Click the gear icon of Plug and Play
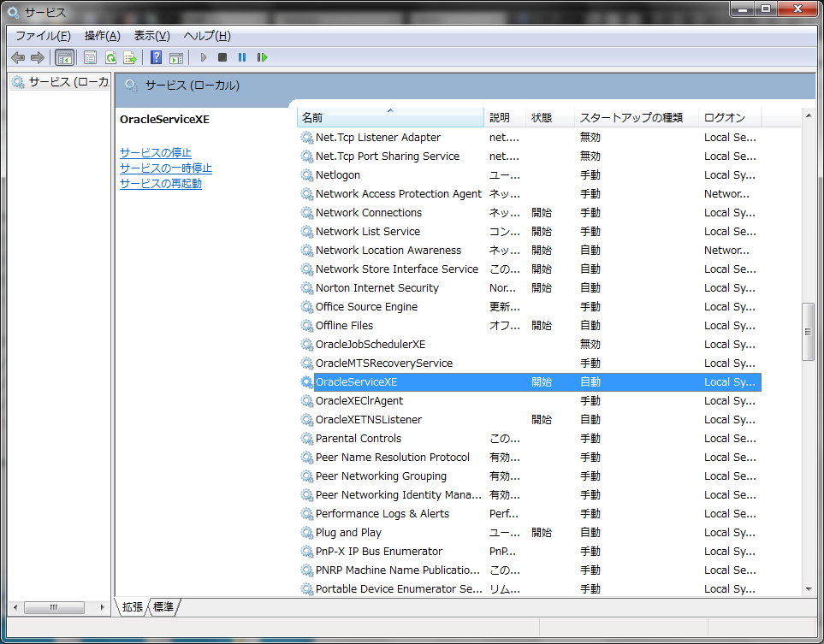Screen dimensions: 824x644 coord(307,532)
